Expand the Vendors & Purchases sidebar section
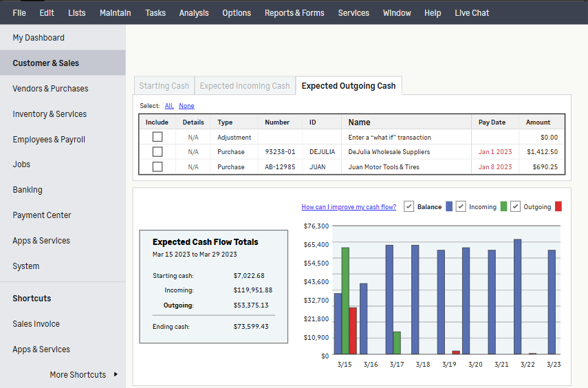 [x=50, y=89]
